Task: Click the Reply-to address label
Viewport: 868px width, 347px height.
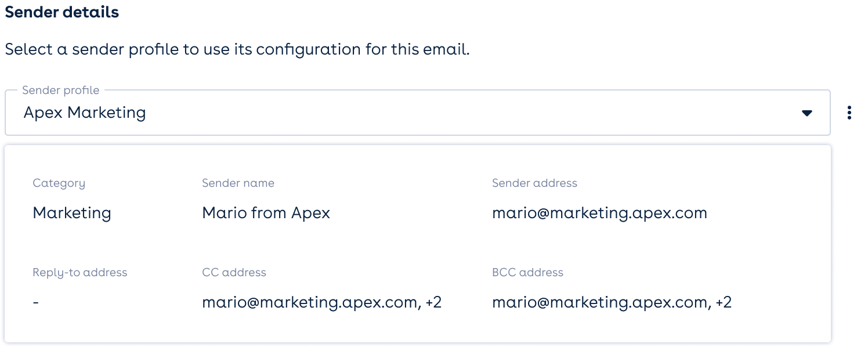Action: (79, 273)
